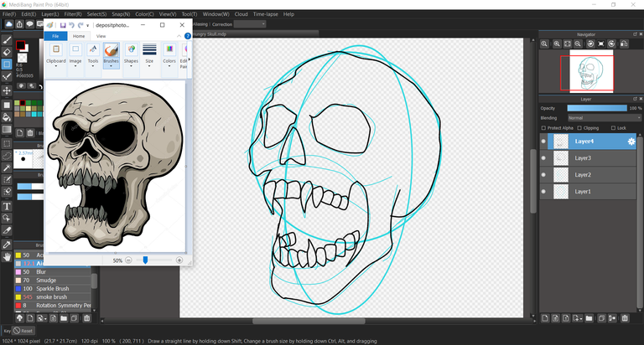Select the rectangular Select tool
The width and height of the screenshot is (644, 345).
coord(7,143)
